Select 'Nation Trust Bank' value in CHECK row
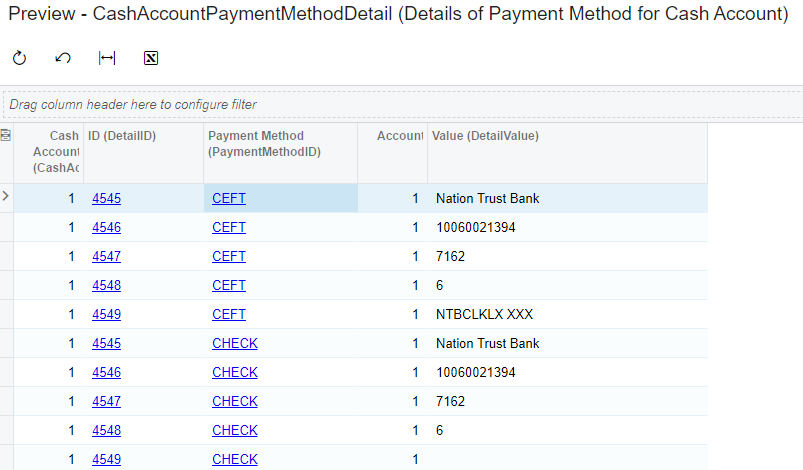This screenshot has width=803, height=470. pyautogui.click(x=488, y=343)
